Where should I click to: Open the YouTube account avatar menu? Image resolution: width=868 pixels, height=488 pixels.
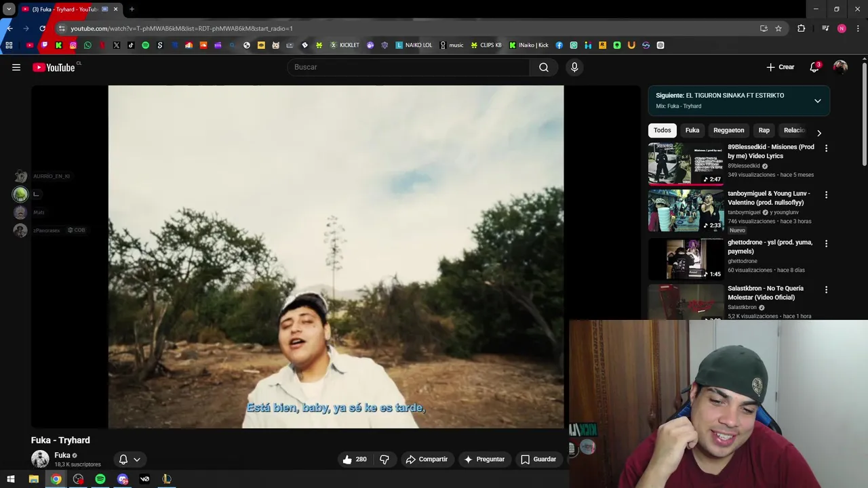coord(840,67)
